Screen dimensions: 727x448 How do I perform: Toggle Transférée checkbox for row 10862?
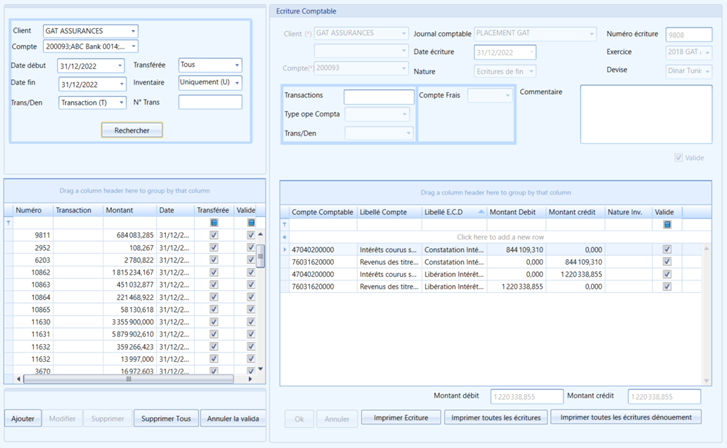[x=214, y=272]
